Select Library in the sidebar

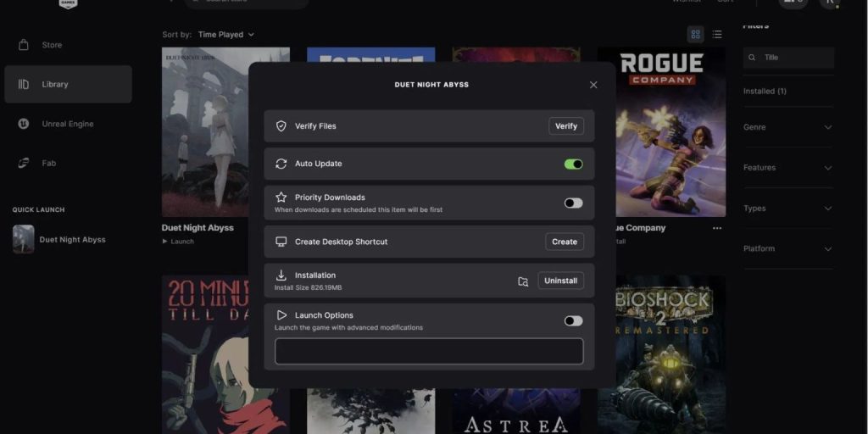click(68, 85)
